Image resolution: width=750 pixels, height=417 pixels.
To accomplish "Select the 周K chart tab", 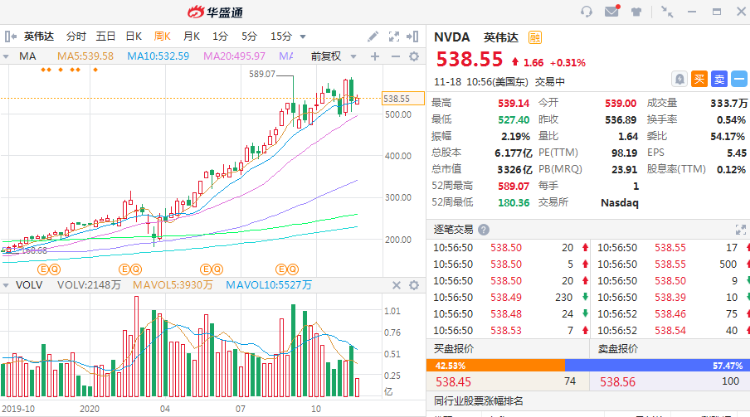I will point(162,36).
